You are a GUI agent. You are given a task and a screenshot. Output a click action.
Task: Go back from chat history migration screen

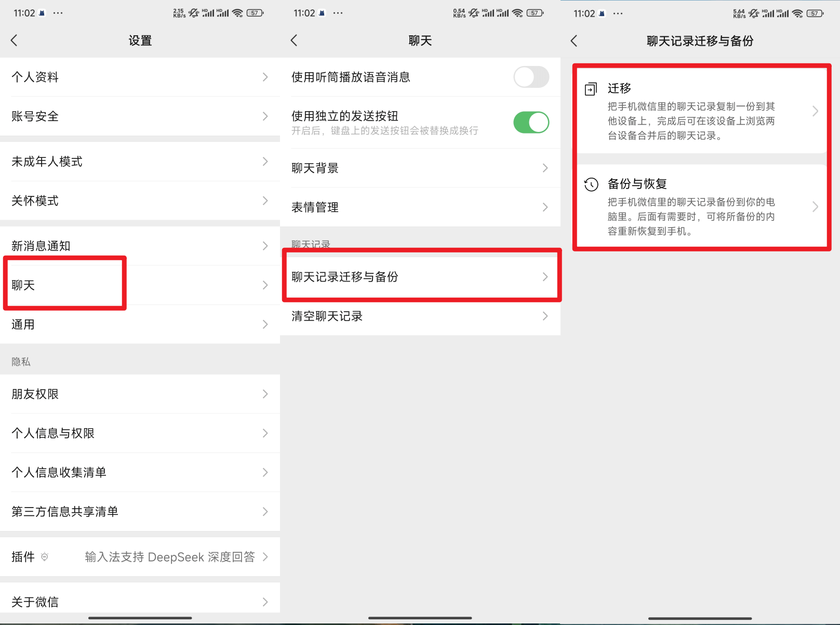click(x=574, y=41)
